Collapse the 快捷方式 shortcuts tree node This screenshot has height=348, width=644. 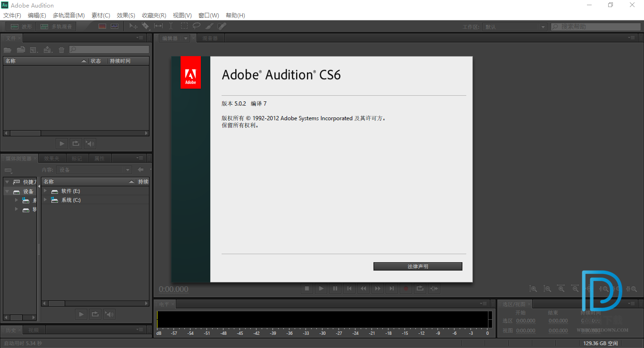click(x=8, y=182)
